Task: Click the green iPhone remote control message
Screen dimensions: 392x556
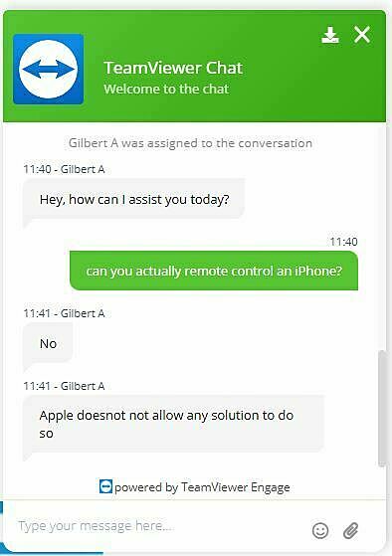Action: (x=214, y=271)
